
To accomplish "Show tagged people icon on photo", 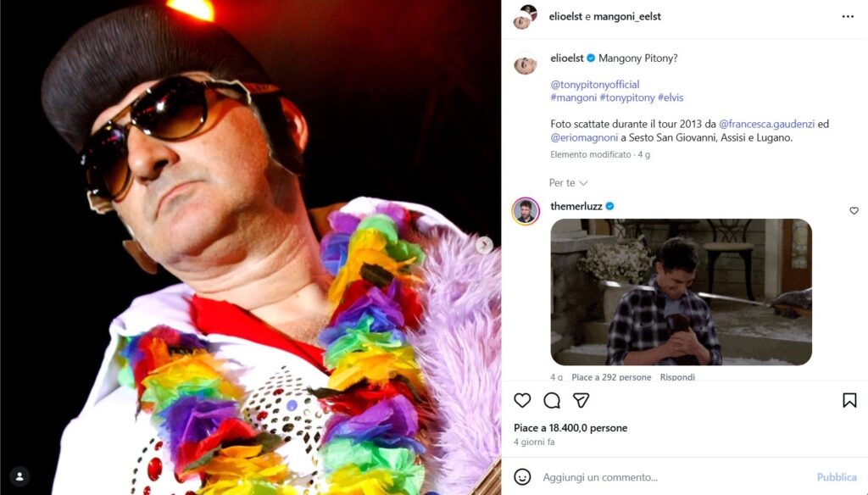I will (x=19, y=476).
